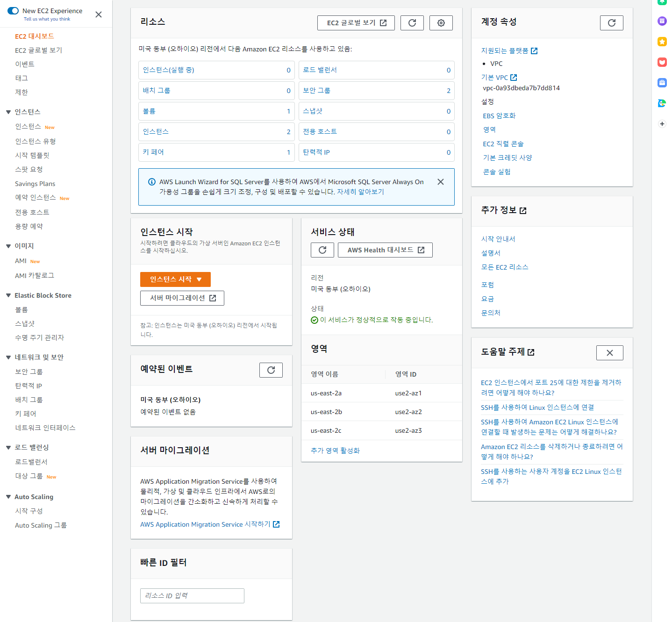The image size is (672, 622).
Task: Refresh the 계정 속성 panel
Action: tap(612, 23)
